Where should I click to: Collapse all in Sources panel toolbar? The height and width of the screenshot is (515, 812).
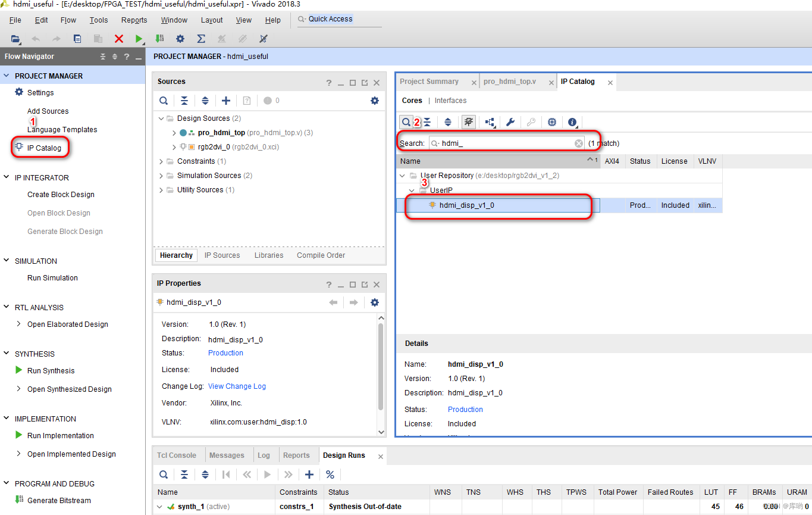tap(184, 101)
